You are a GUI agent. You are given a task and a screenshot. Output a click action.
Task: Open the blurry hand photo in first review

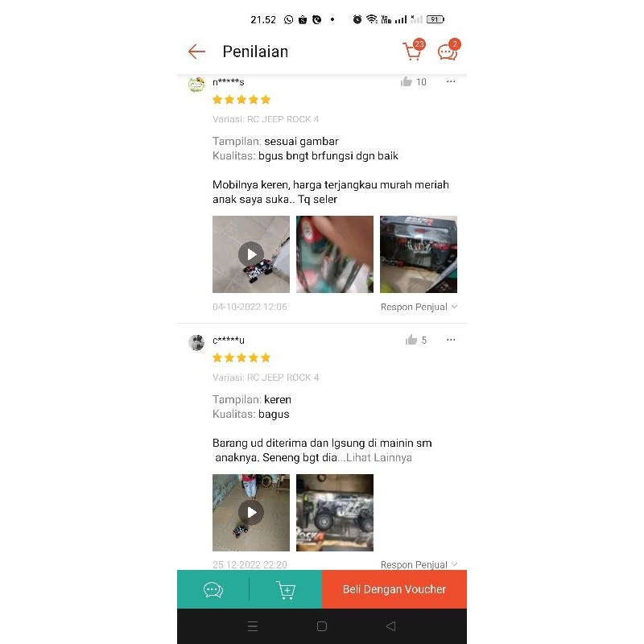(335, 254)
